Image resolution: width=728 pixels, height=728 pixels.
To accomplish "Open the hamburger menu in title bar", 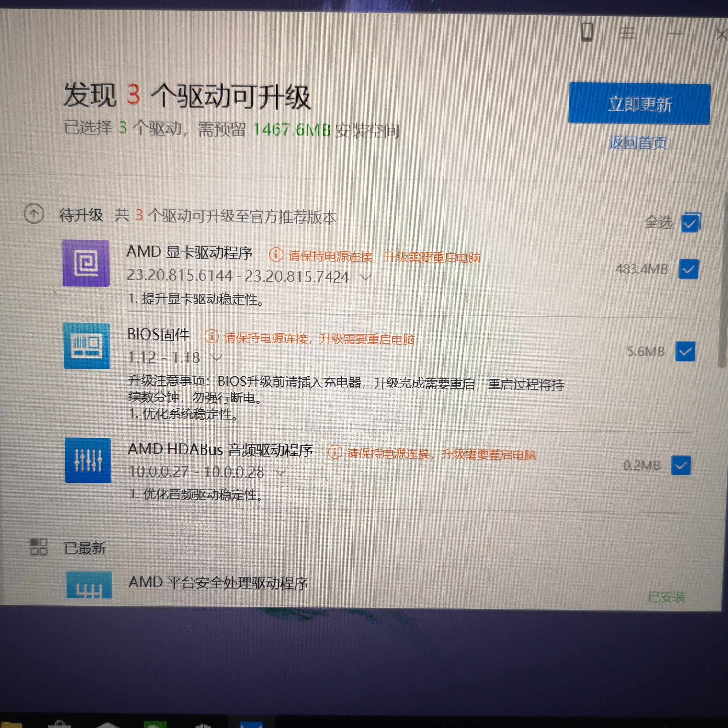I will click(x=627, y=33).
